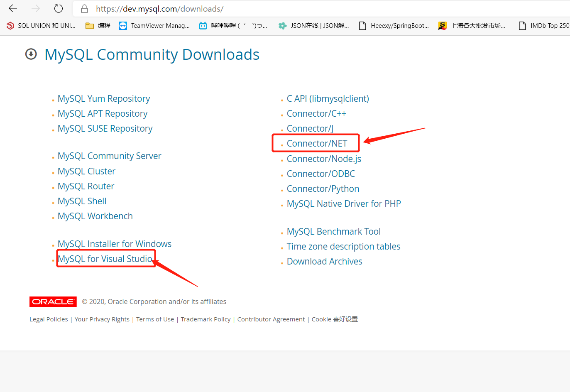Open the Heeexy/SpringBoot bookmark

point(394,26)
